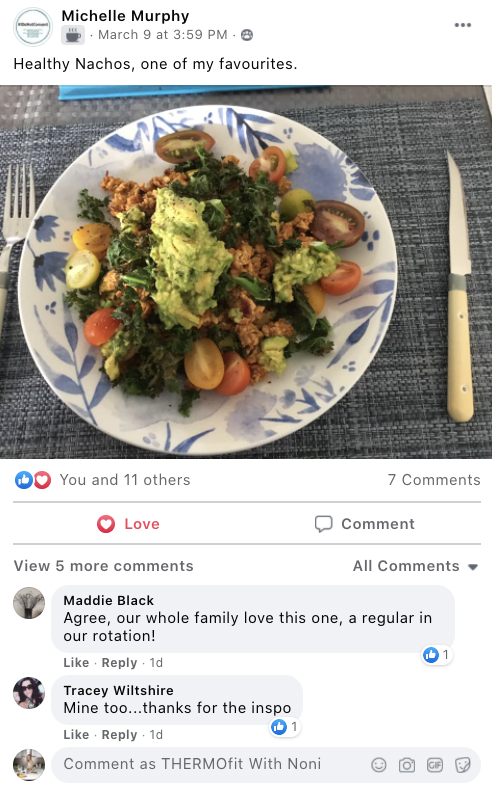The height and width of the screenshot is (785, 492).
Task: View the like reaction on Tracey Wiltshire's comment
Action: tap(285, 726)
